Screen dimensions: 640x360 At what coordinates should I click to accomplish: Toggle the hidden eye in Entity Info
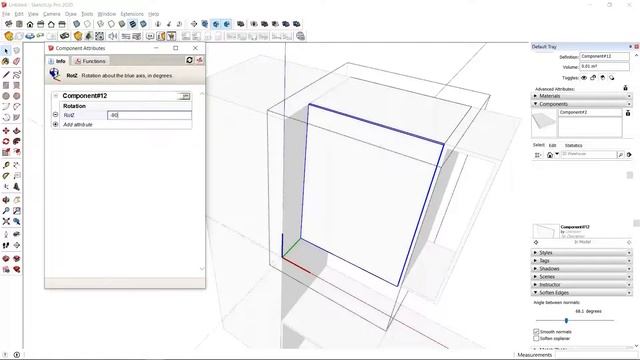pos(584,78)
